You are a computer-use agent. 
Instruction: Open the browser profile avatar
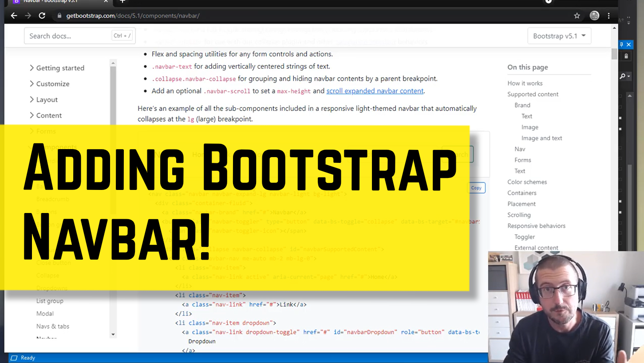pyautogui.click(x=594, y=16)
